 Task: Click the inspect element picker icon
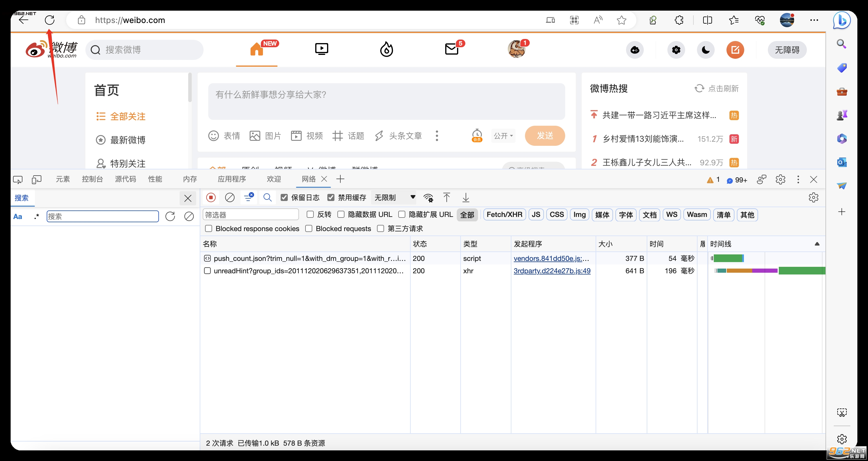click(x=17, y=180)
